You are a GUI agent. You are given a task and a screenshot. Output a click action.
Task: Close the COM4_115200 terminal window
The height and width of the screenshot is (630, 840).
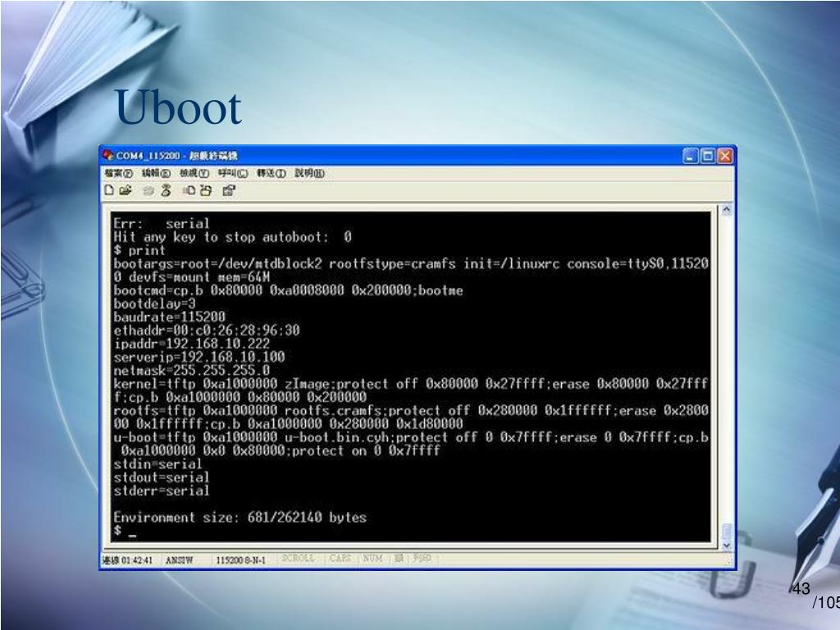(725, 156)
